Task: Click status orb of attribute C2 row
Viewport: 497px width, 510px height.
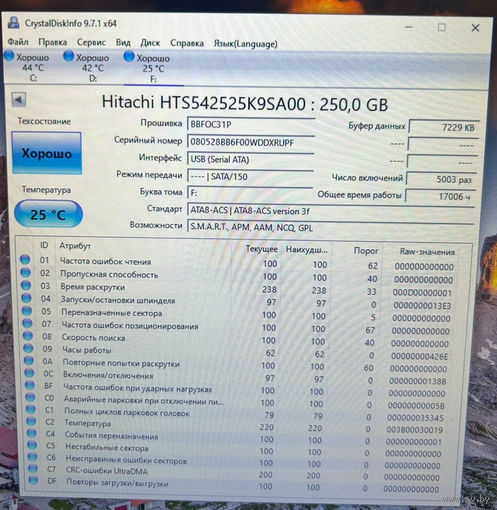Action: 31,421
